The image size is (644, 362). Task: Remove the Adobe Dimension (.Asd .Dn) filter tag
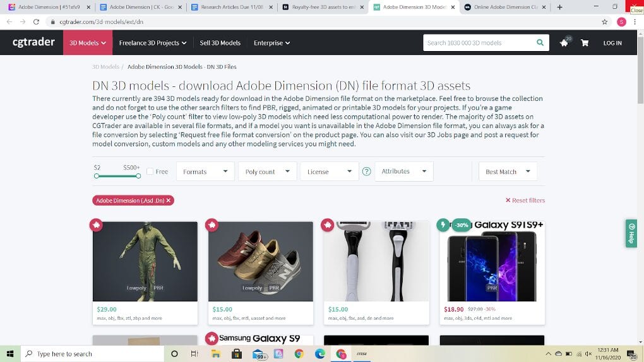[169, 201]
